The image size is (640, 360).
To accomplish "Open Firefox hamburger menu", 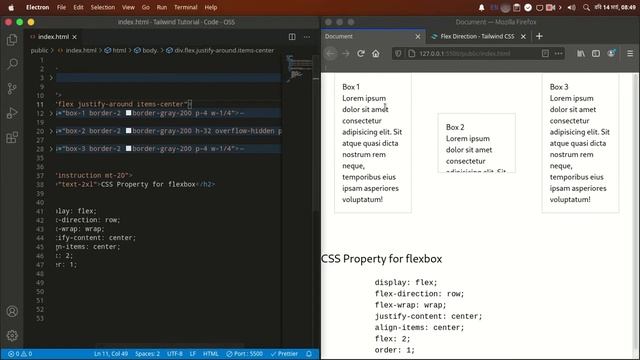I will [630, 53].
